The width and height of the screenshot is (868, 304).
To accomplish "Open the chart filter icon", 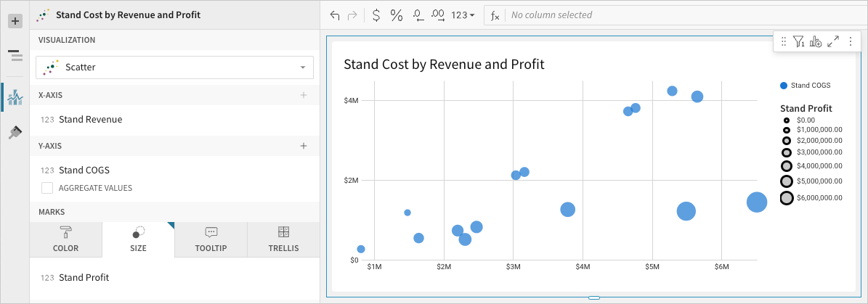I will 798,42.
